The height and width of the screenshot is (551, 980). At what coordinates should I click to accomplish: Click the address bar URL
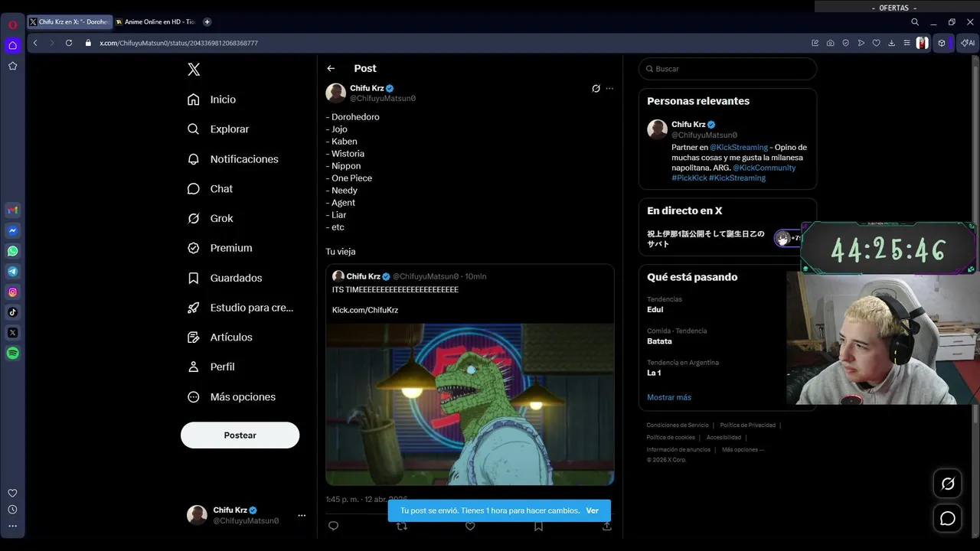[x=178, y=44]
